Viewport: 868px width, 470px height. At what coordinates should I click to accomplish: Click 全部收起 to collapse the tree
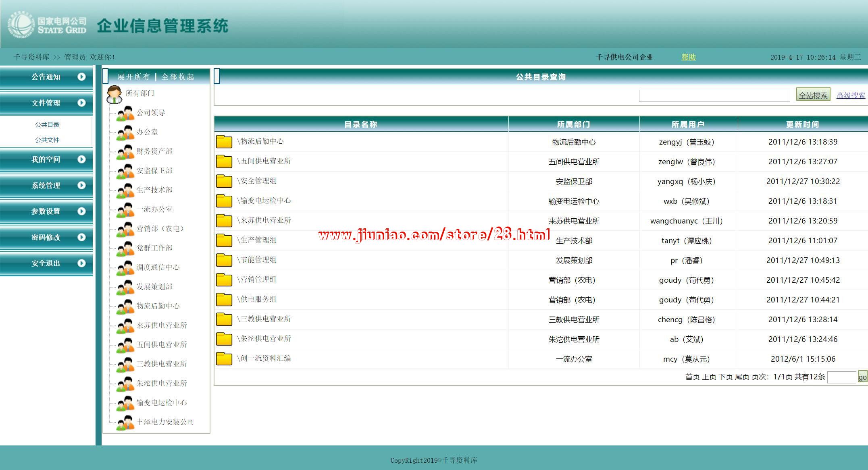tap(178, 77)
